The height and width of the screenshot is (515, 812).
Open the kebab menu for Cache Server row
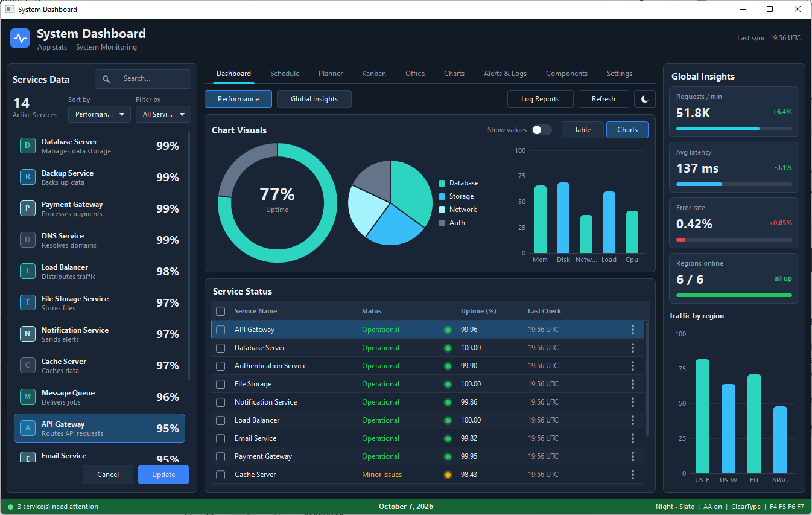[633, 475]
